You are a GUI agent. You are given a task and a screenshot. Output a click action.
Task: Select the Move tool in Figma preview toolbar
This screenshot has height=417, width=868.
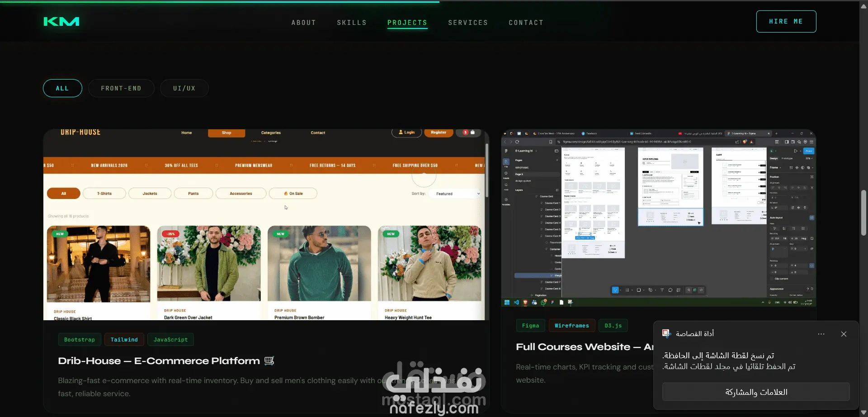click(x=615, y=290)
